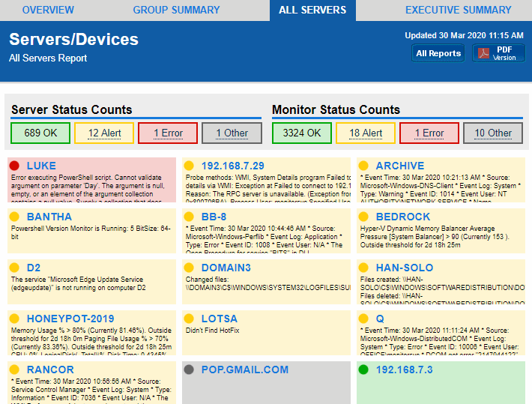532x404 pixels.
Task: Go to the Executive Summary tab
Action: pos(458,10)
